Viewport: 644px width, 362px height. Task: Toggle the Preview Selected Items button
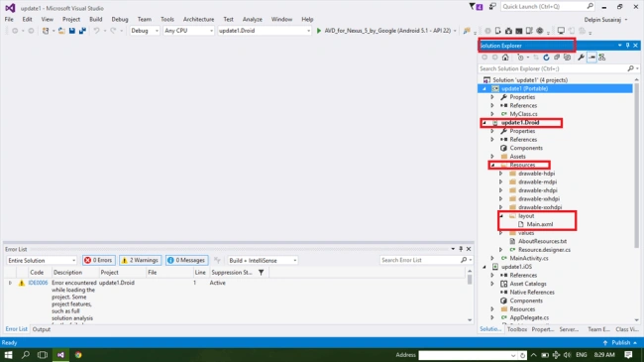[591, 58]
